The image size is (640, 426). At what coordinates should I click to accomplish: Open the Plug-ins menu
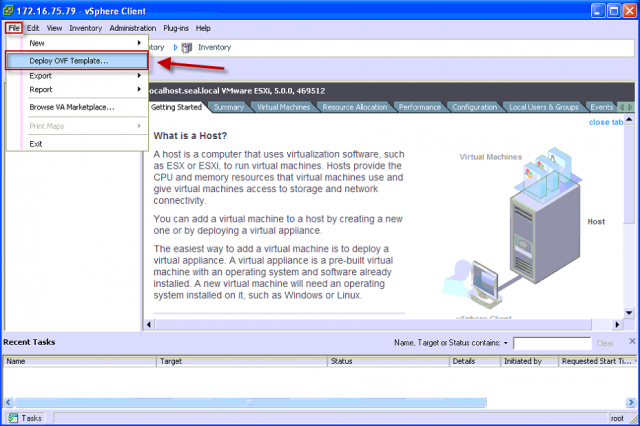point(176,28)
